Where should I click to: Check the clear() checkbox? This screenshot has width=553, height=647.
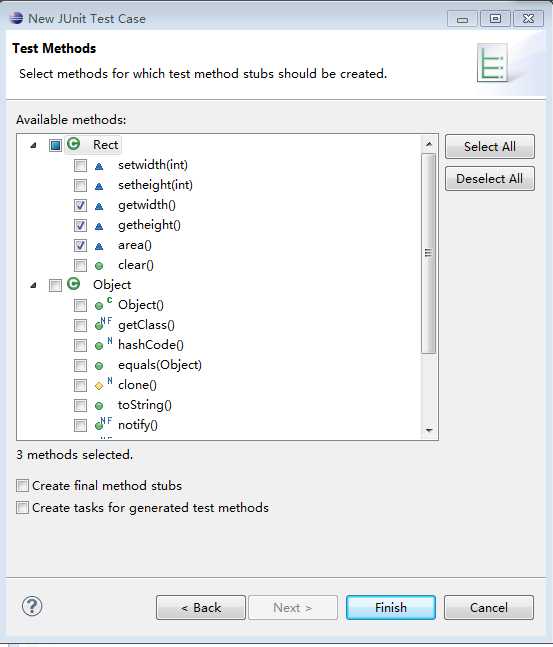point(80,265)
